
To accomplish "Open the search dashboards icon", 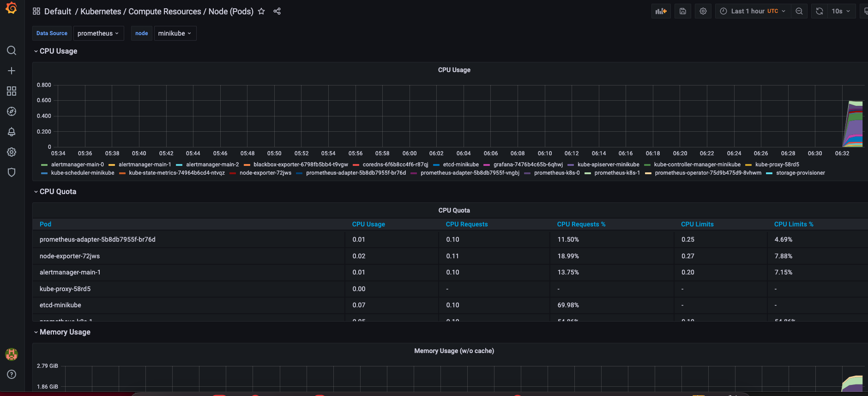I will tap(12, 50).
